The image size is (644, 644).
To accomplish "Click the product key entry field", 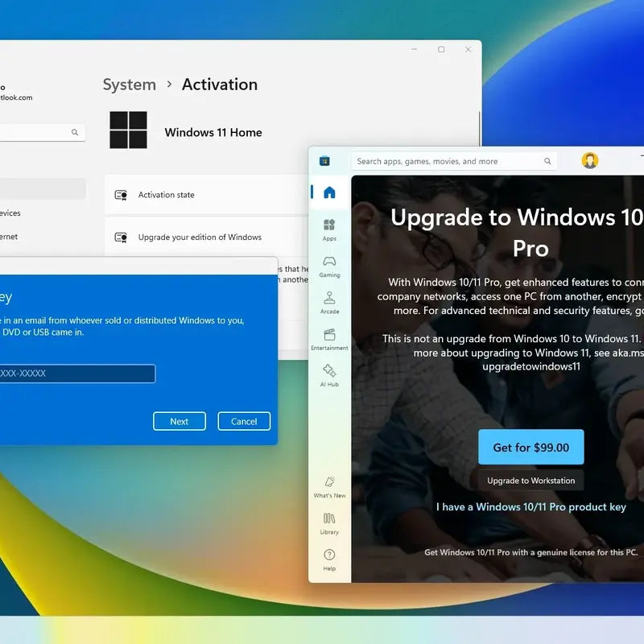I will click(76, 373).
